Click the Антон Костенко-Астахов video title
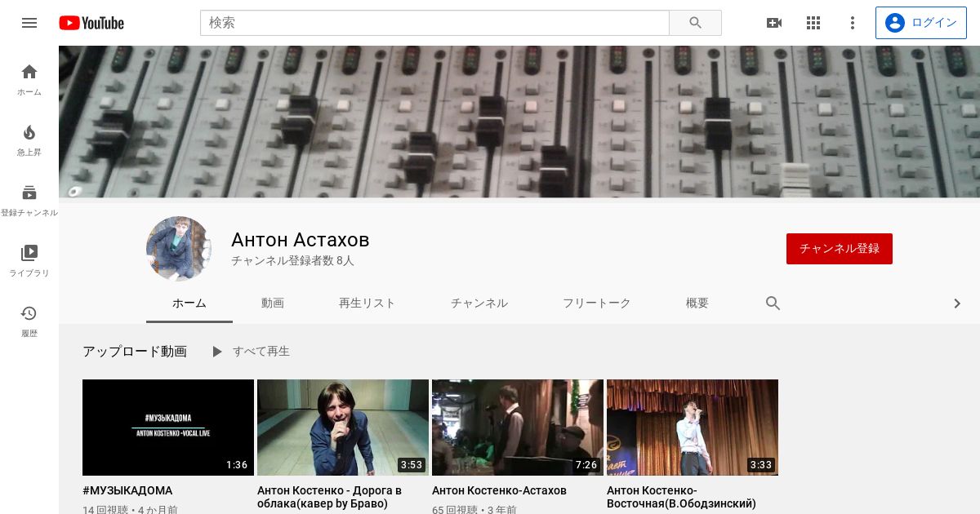980x514 pixels. point(499,491)
